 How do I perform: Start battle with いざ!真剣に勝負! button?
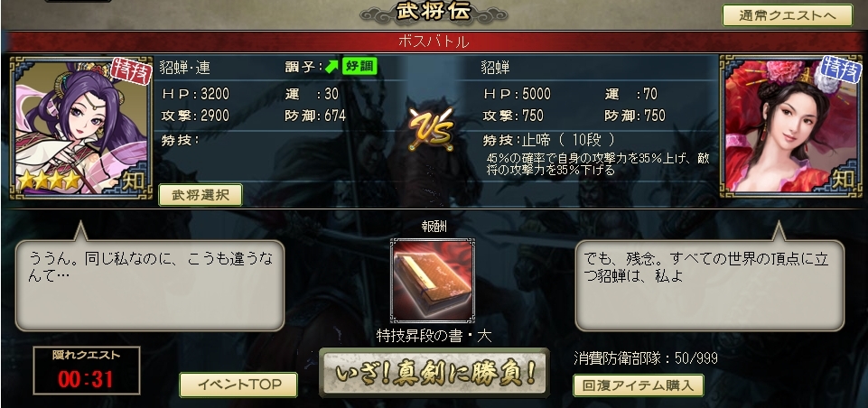pos(435,373)
